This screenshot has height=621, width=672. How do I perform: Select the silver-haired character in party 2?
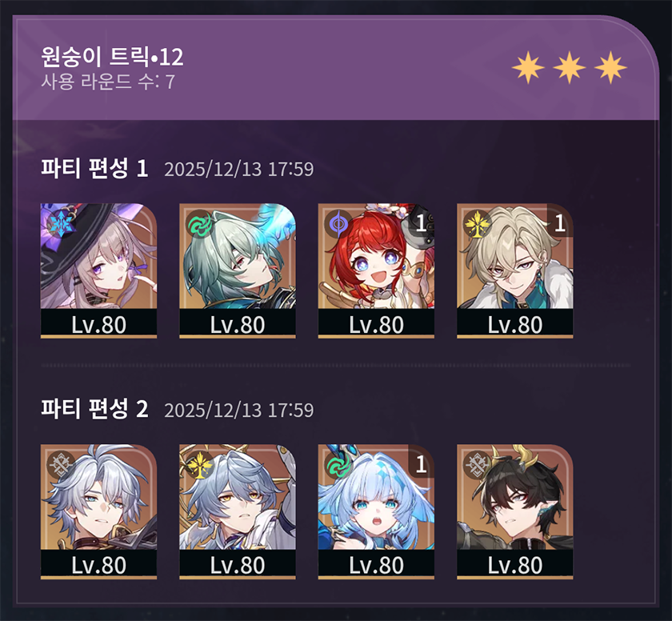tap(98, 511)
